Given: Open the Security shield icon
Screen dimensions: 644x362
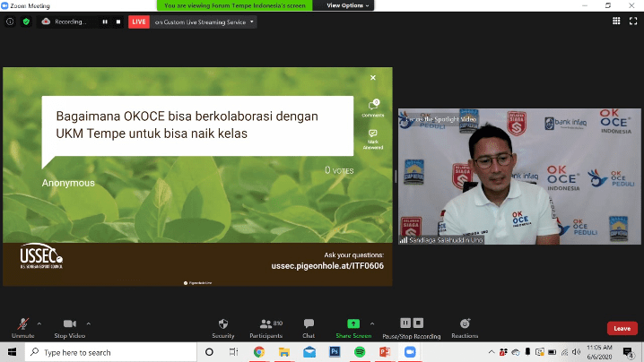Looking at the screenshot, I should tap(223, 324).
